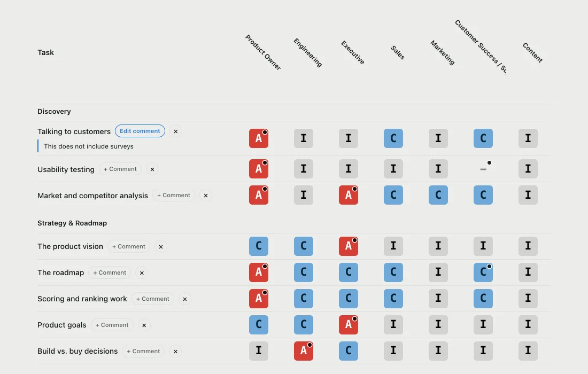
Task: Change Engineering cell for Scoring and ranking work
Action: pos(304,299)
